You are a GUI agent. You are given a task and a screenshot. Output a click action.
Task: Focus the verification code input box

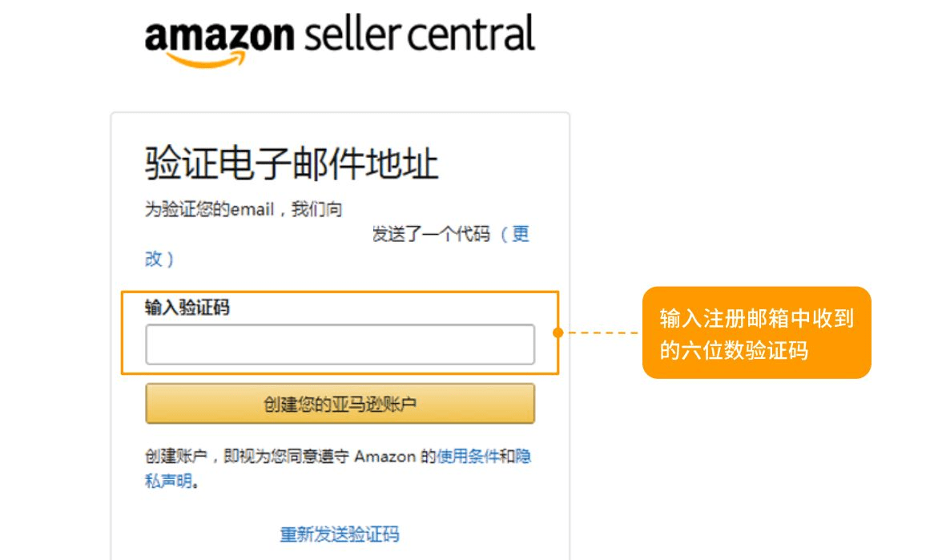click(340, 344)
